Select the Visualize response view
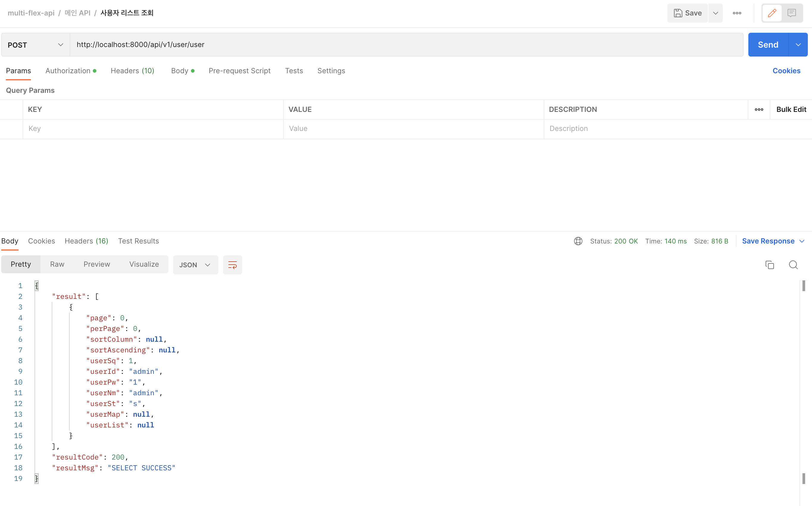The height and width of the screenshot is (506, 812). coord(144,264)
